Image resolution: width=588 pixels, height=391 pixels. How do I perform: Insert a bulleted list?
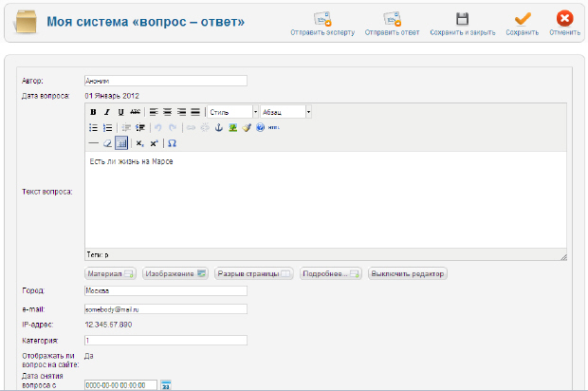(x=93, y=127)
